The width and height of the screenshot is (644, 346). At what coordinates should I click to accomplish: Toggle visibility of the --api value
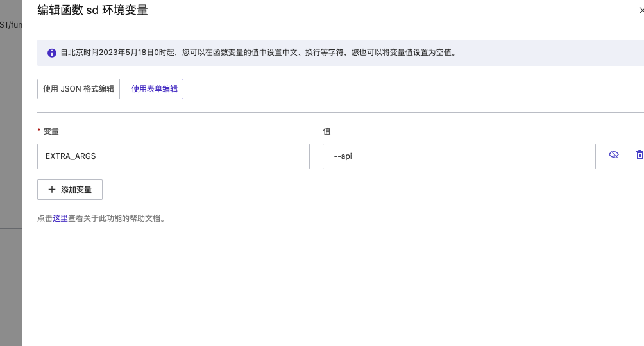[x=614, y=154]
